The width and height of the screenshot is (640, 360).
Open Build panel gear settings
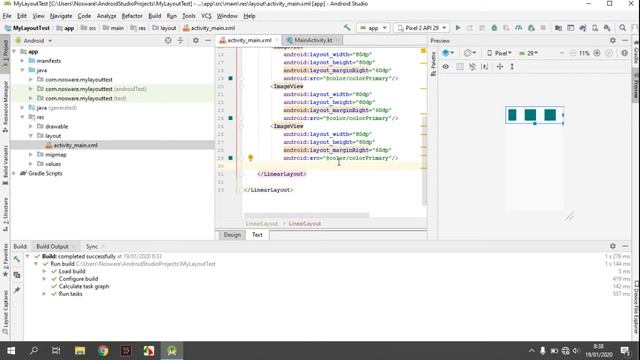click(x=613, y=246)
